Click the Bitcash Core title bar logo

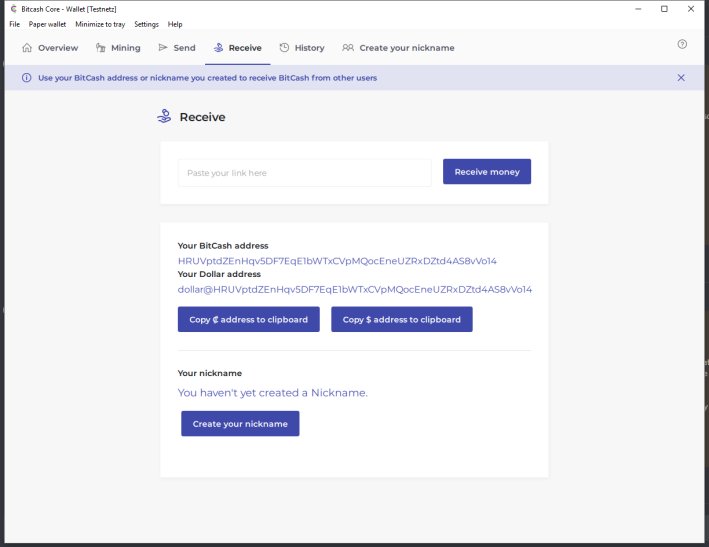[x=14, y=9]
